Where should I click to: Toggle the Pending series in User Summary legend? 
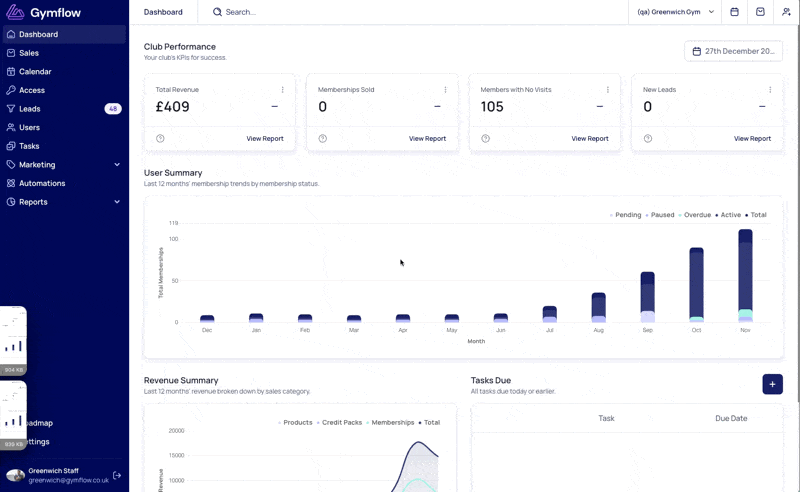click(x=625, y=215)
